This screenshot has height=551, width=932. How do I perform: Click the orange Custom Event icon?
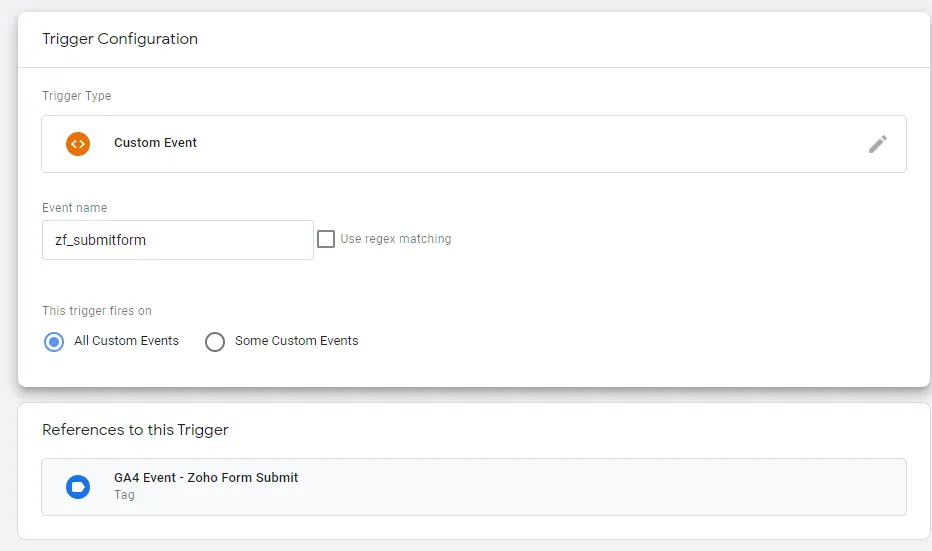tap(78, 143)
